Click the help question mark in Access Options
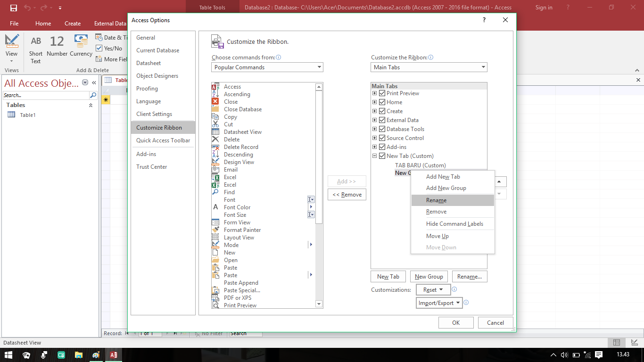 pos(484,20)
